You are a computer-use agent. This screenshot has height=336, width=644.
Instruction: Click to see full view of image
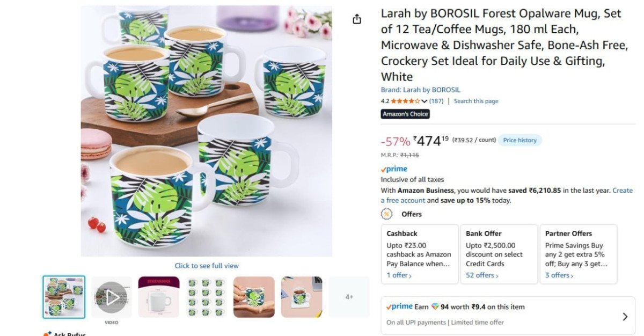pyautogui.click(x=207, y=265)
